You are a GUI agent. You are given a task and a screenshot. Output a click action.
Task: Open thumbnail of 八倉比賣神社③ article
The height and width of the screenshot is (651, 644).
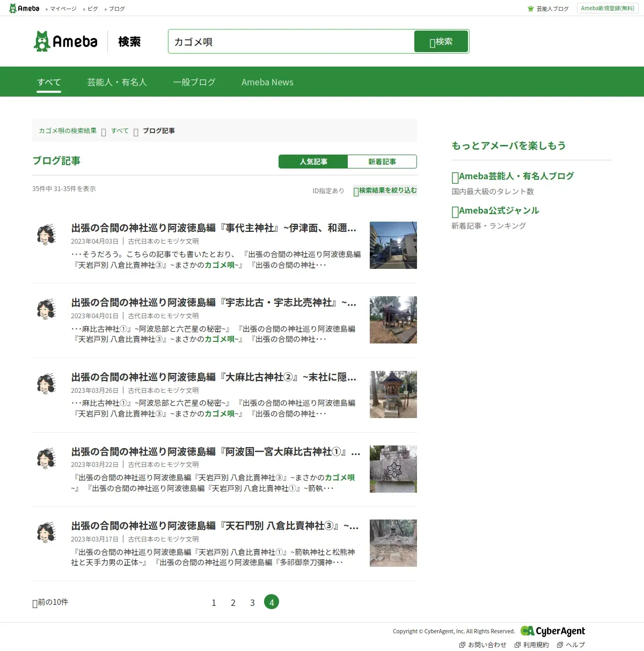(393, 543)
